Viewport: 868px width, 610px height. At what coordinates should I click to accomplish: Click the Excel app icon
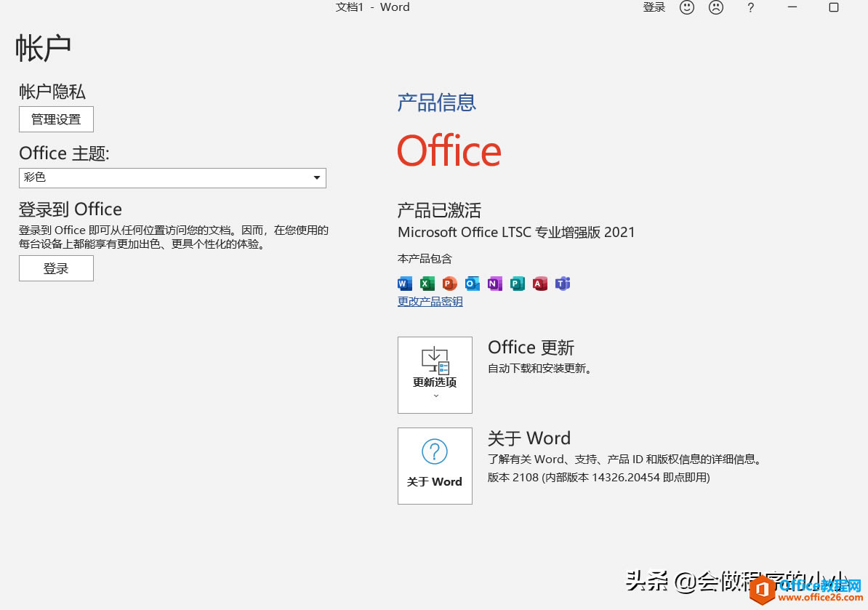point(427,284)
